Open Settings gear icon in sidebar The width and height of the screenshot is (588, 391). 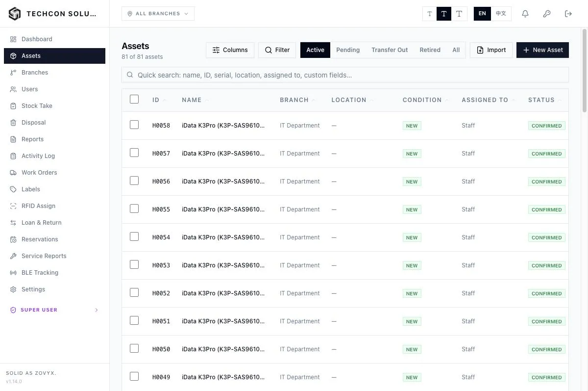(13, 289)
